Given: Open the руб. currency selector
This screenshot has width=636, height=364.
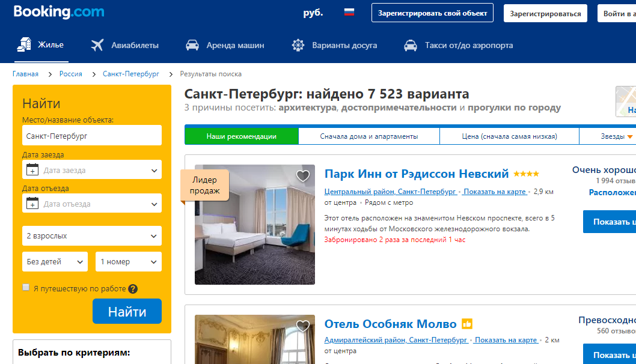Looking at the screenshot, I should 313,13.
